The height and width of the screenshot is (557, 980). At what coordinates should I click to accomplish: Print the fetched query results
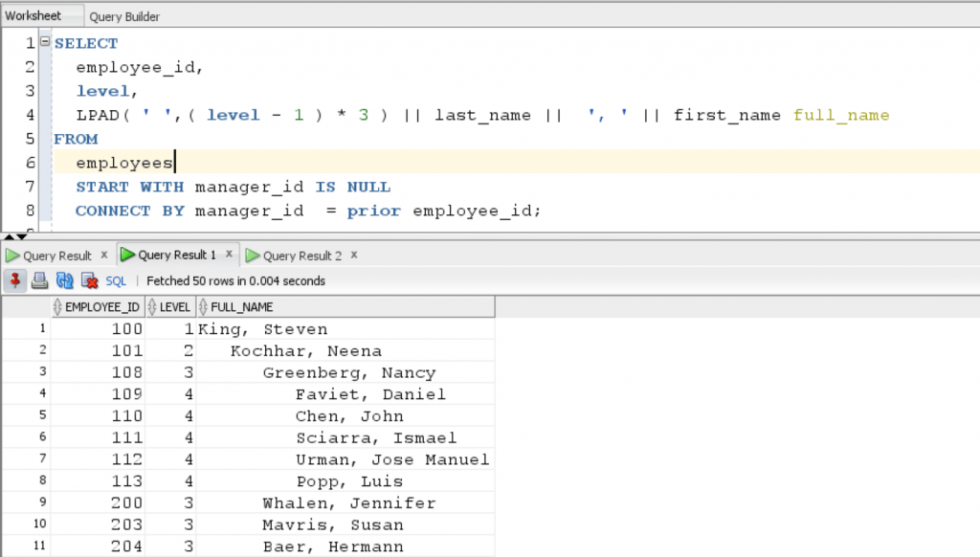point(38,280)
